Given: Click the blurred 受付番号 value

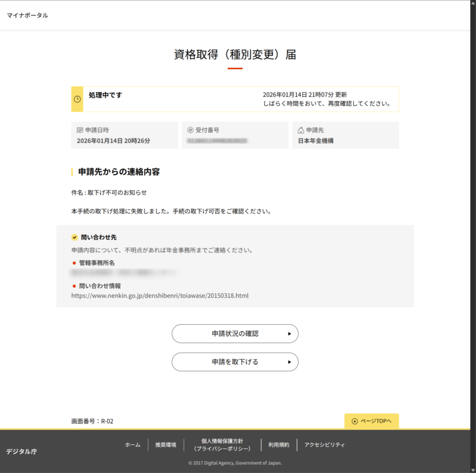Looking at the screenshot, I should [x=217, y=142].
